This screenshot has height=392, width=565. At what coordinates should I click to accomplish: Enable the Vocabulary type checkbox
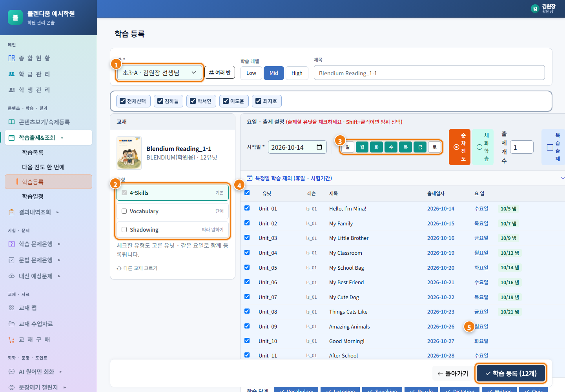[124, 211]
